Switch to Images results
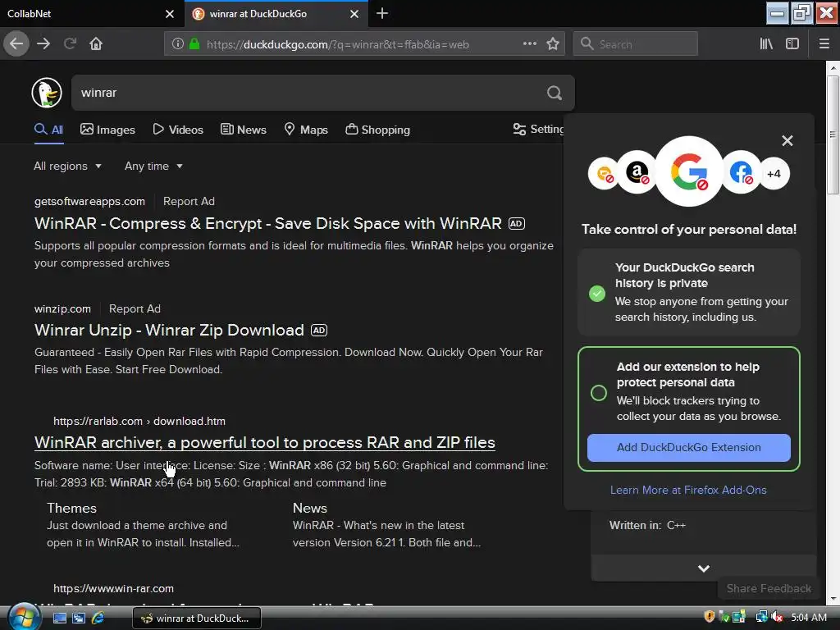Viewport: 840px width, 630px height. coord(107,130)
